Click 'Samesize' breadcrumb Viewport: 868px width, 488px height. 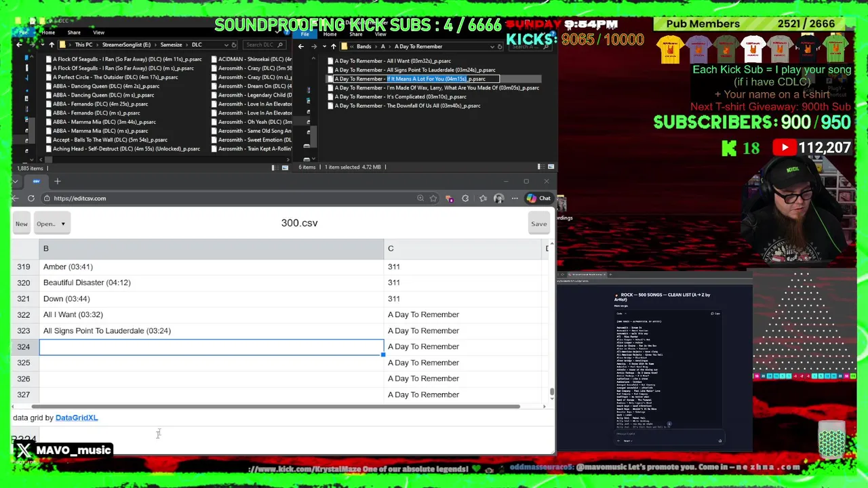pos(172,45)
